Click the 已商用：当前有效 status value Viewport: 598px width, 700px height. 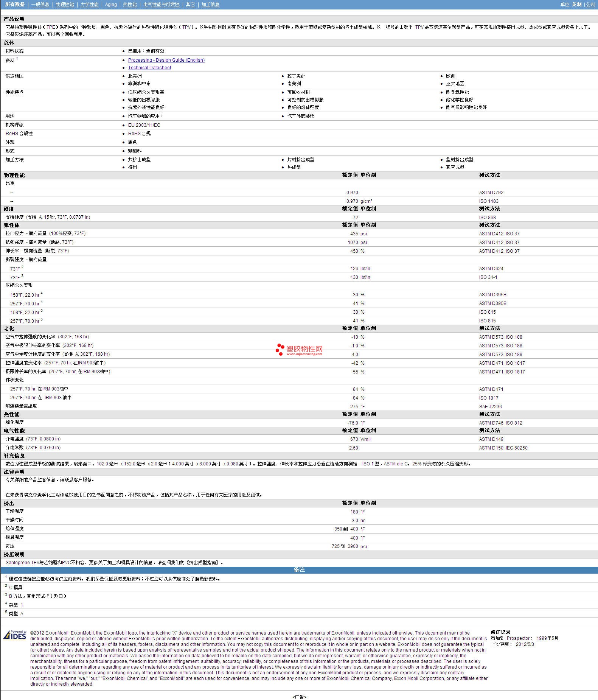[146, 51]
